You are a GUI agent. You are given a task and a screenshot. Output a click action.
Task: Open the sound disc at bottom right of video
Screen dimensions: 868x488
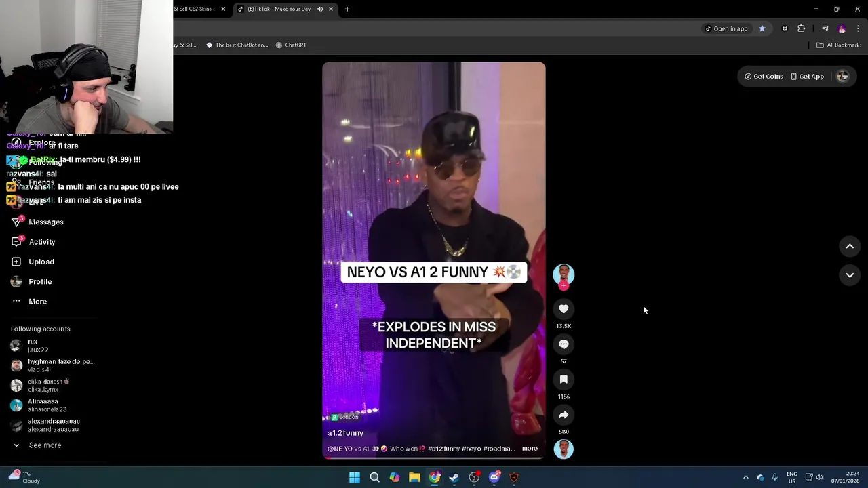coord(564,449)
